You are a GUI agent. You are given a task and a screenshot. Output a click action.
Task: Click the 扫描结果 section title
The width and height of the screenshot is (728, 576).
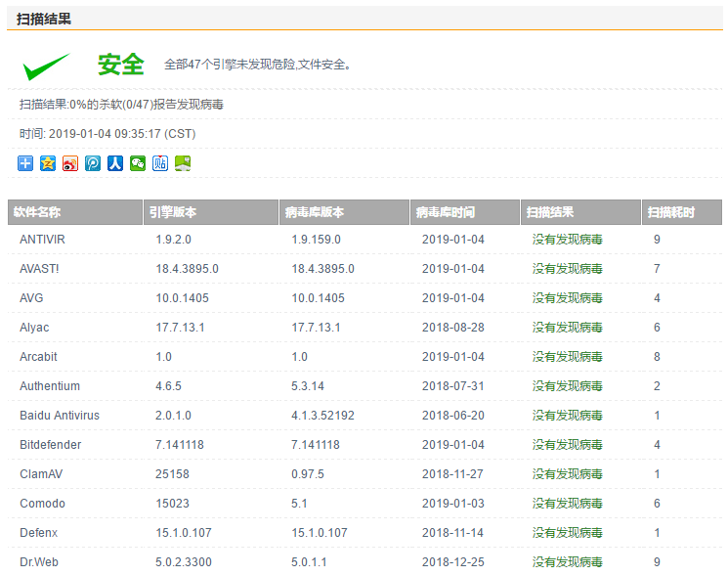click(44, 19)
